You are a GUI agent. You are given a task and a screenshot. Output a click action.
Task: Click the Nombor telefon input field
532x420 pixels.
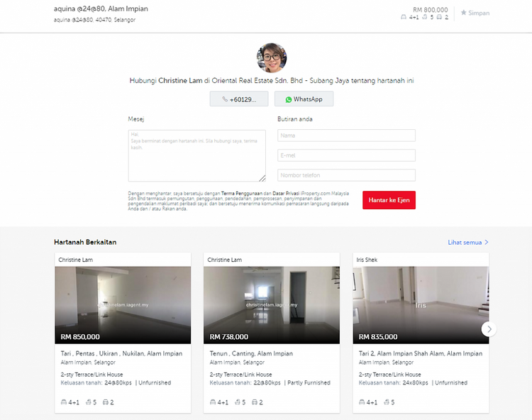346,175
